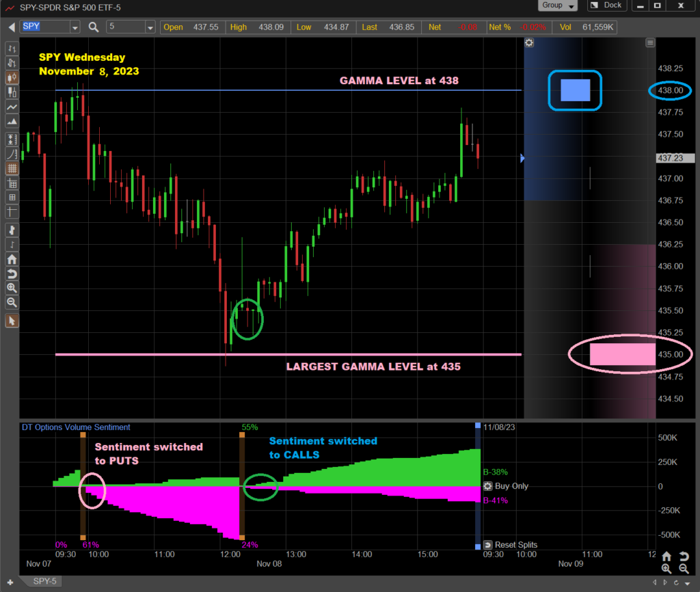
Task: Select the SPY-5 tab at bottom
Action: [45, 582]
